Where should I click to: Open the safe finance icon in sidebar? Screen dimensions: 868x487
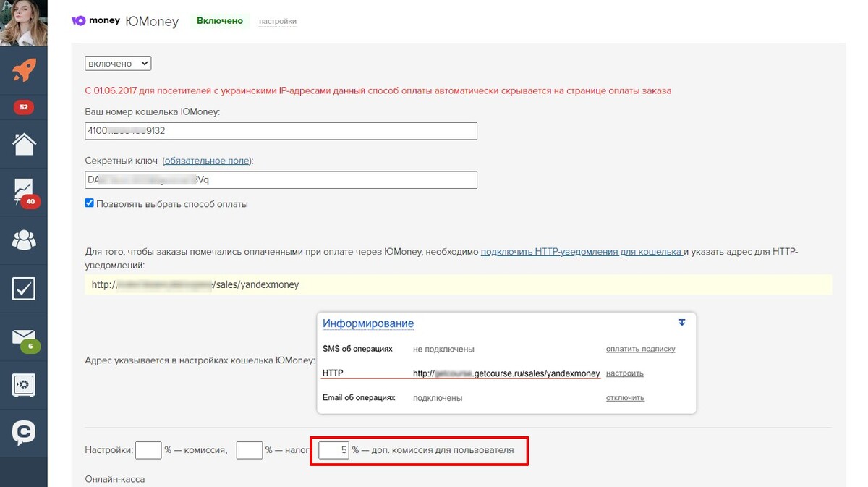coord(24,385)
